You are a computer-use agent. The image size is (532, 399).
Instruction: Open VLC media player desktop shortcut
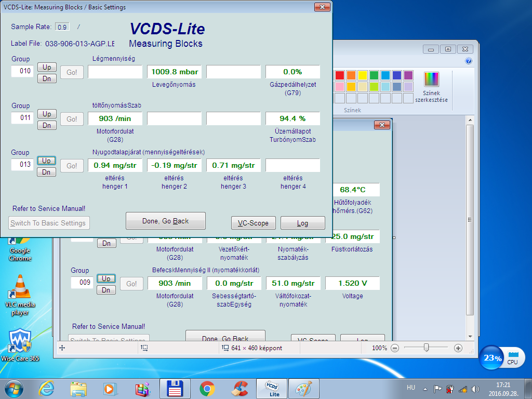point(20,295)
